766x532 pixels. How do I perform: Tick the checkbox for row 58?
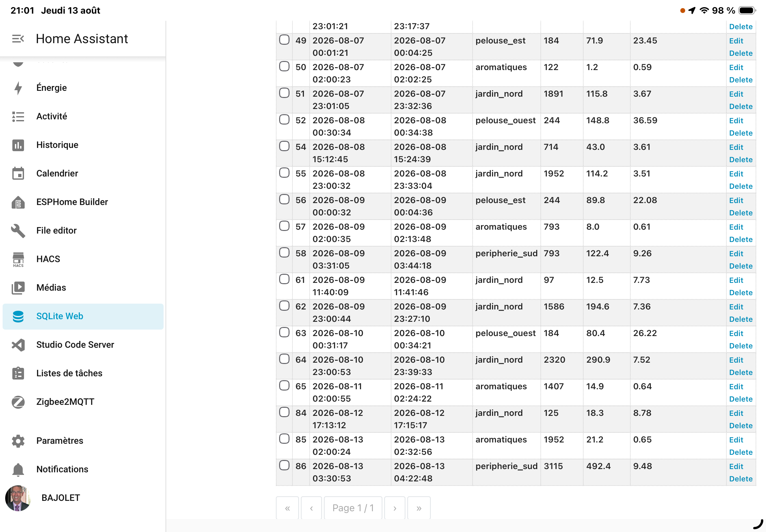[x=284, y=252]
